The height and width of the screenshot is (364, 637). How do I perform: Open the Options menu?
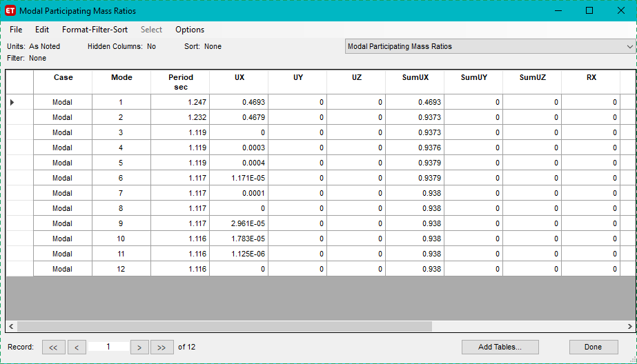pos(190,30)
